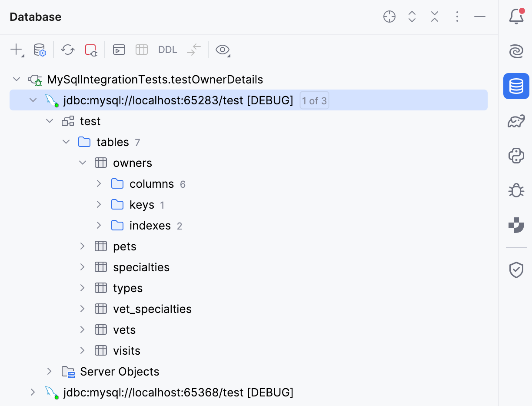Collapse all tree nodes
532x406 pixels.
[x=434, y=17]
